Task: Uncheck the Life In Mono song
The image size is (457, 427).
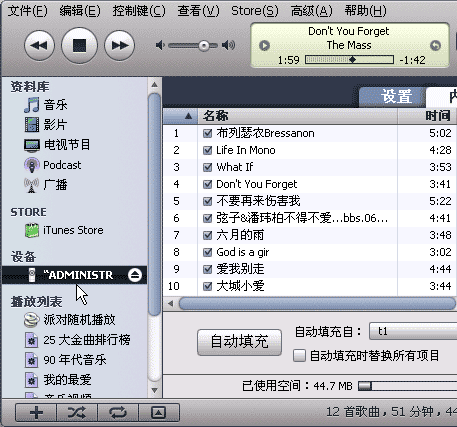Action: click(x=207, y=150)
